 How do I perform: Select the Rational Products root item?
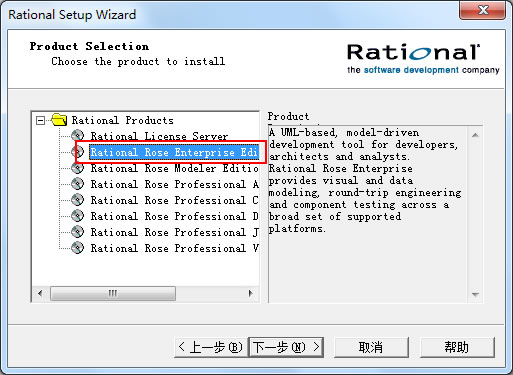click(123, 120)
